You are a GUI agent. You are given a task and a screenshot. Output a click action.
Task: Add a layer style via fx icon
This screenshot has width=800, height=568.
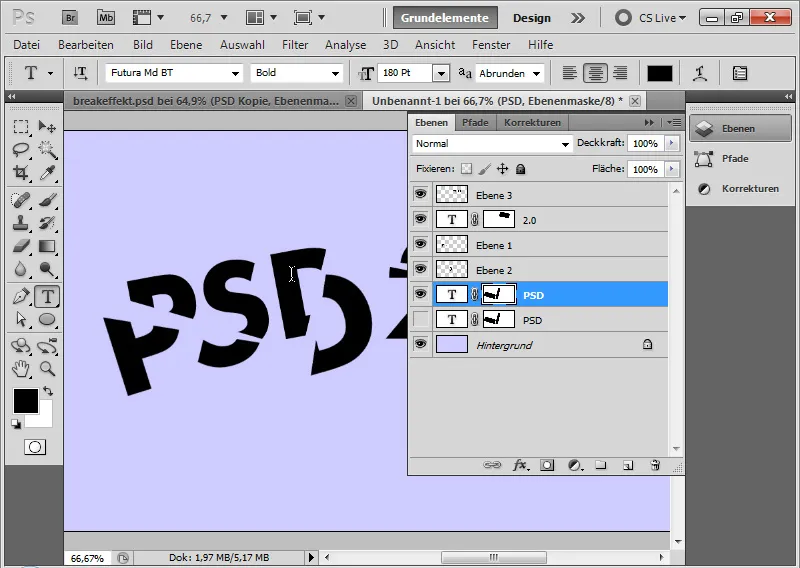pos(520,465)
